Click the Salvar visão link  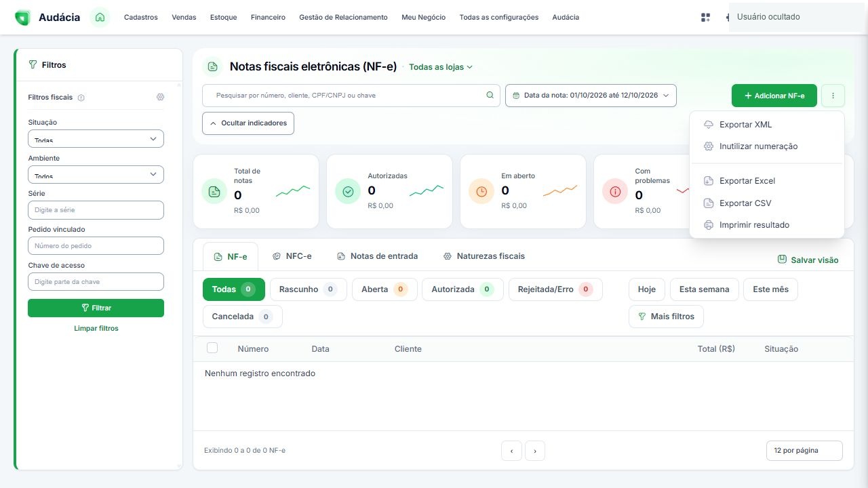pos(808,260)
